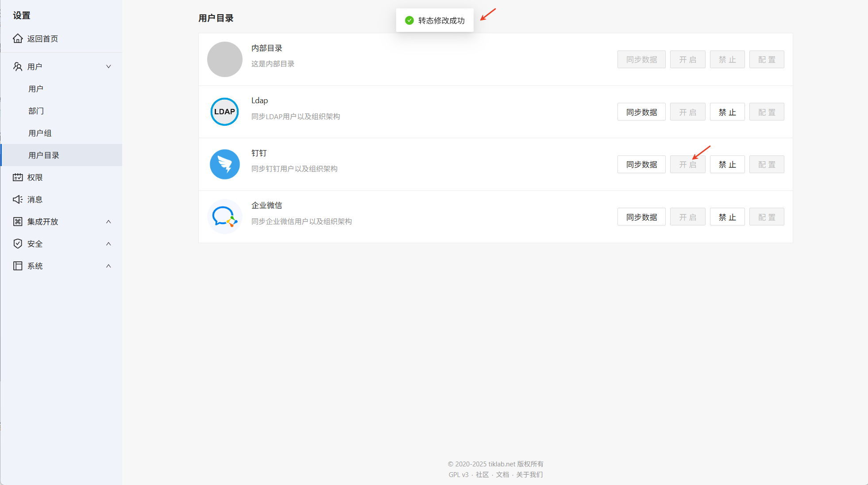The width and height of the screenshot is (868, 485).
Task: Click the user icon in sidebar
Action: point(18,66)
